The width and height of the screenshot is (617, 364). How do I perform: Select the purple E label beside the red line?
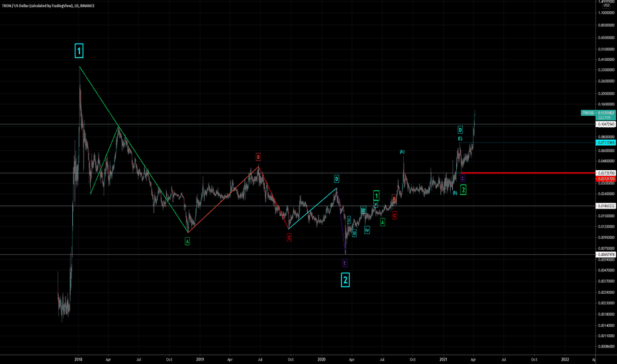(x=463, y=178)
